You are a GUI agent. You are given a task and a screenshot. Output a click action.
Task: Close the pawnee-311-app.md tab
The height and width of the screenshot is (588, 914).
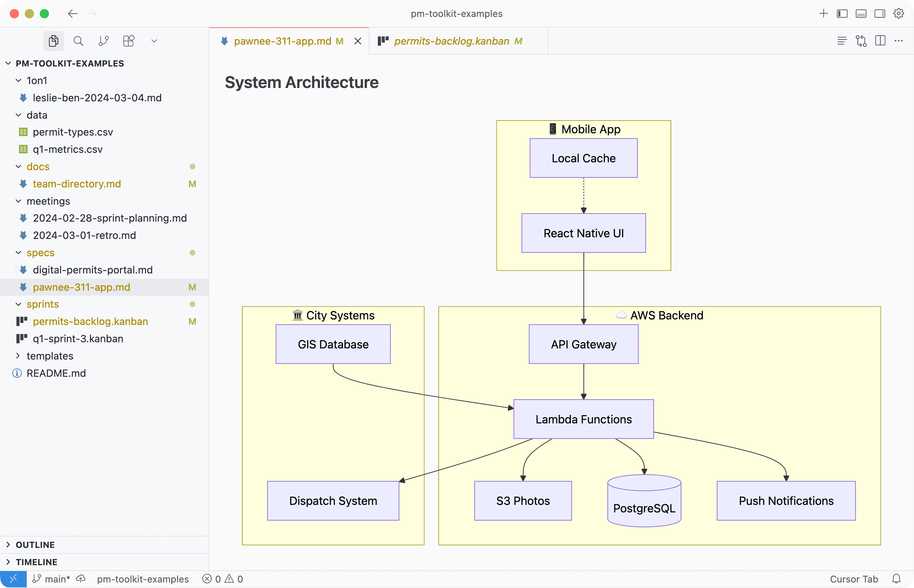[358, 41]
